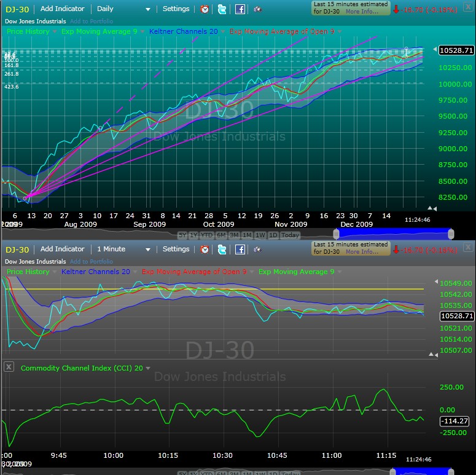The image size is (476, 475).
Task: Click Add Indicator in the Daily chart toolbar
Action: coord(62,9)
